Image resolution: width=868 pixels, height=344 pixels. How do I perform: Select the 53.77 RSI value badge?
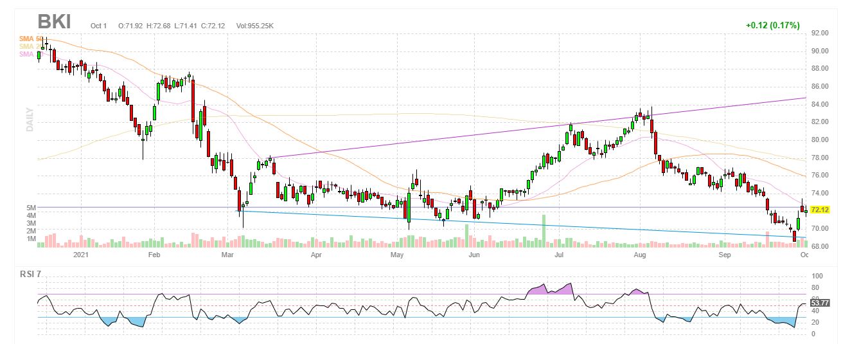point(820,302)
